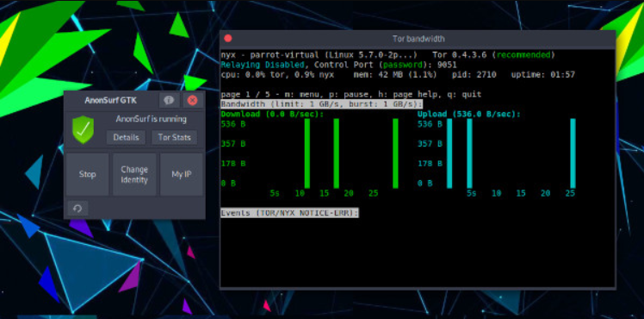The height and width of the screenshot is (319, 644).
Task: Open the AnonSurf info icon
Action: [169, 100]
